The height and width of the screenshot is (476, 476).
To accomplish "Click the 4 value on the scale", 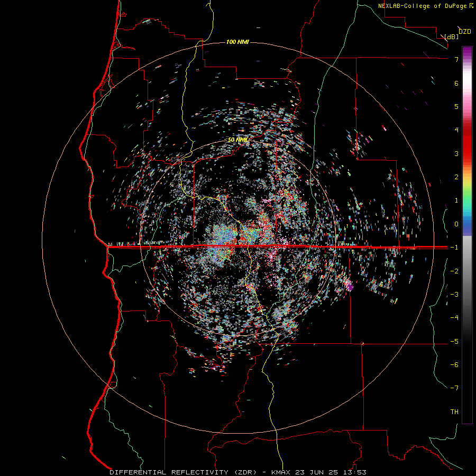I will (x=456, y=130).
